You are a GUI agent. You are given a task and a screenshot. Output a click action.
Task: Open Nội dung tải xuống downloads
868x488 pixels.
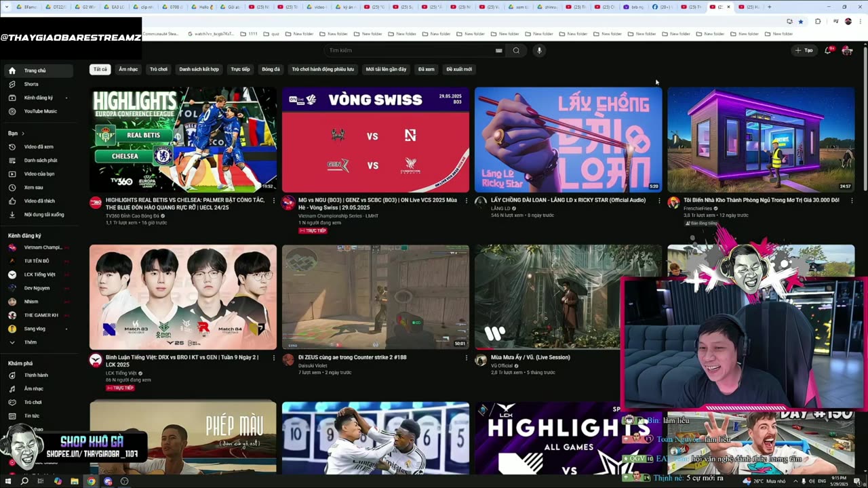(39, 214)
